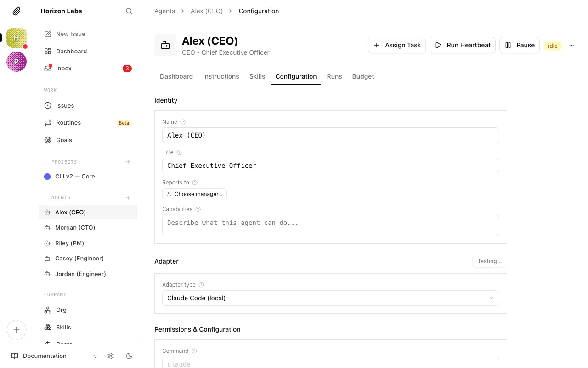Switch to the Runs tab
This screenshot has width=588, height=368.
334,76
